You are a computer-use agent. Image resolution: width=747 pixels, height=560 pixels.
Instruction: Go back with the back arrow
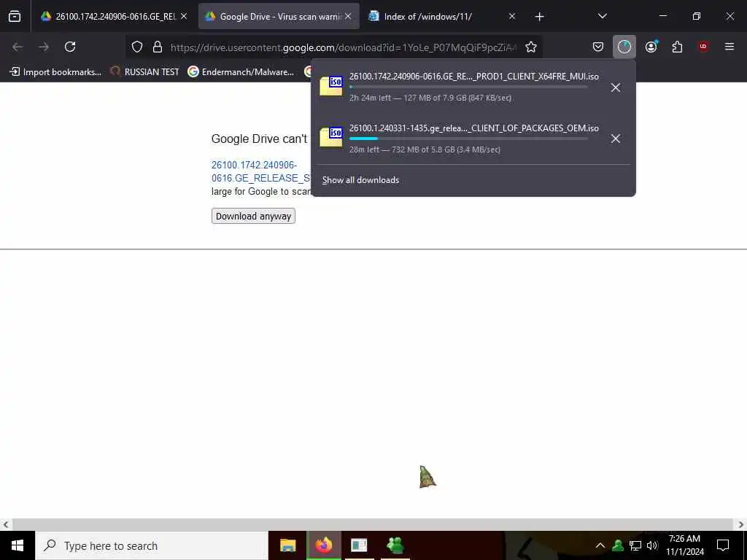(x=18, y=47)
